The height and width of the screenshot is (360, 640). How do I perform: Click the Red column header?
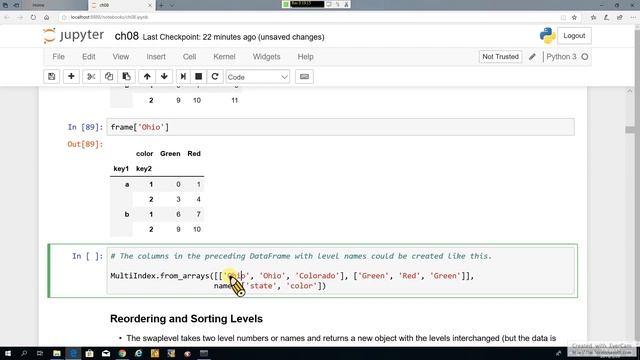pyautogui.click(x=194, y=154)
